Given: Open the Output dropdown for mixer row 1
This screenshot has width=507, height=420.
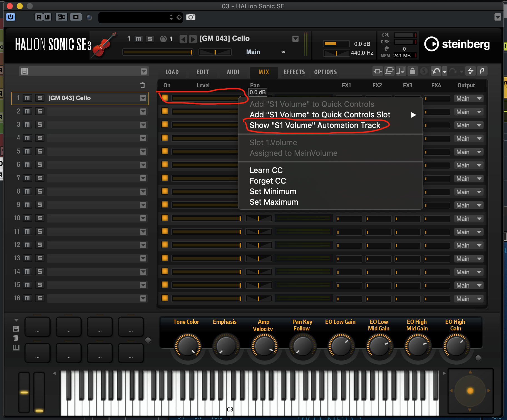Looking at the screenshot, I should point(469,98).
